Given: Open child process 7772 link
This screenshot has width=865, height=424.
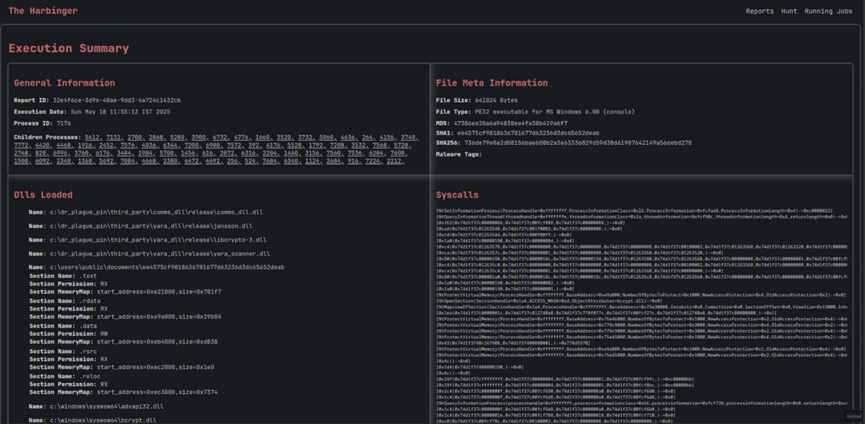Looking at the screenshot, I should click(21, 145).
